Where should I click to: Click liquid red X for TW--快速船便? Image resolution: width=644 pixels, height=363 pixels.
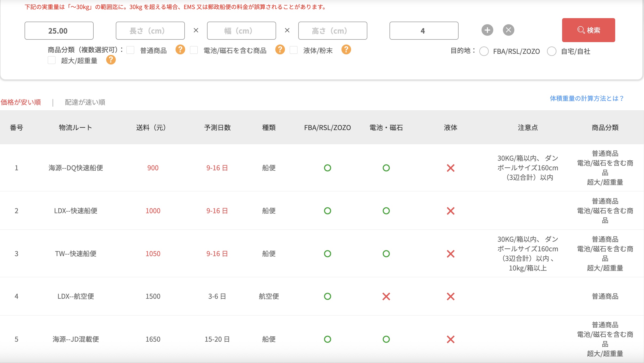[451, 254]
